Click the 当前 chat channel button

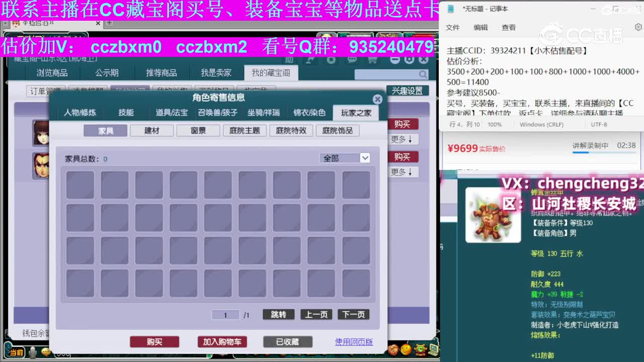[x=17, y=352]
